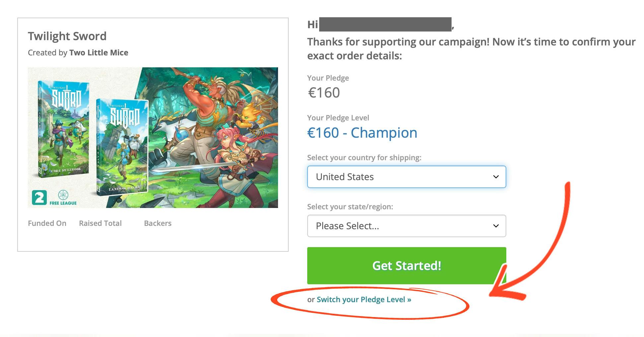This screenshot has width=644, height=337.
Task: Expand the "Please Select..." state/region dropdown
Action: pos(406,226)
